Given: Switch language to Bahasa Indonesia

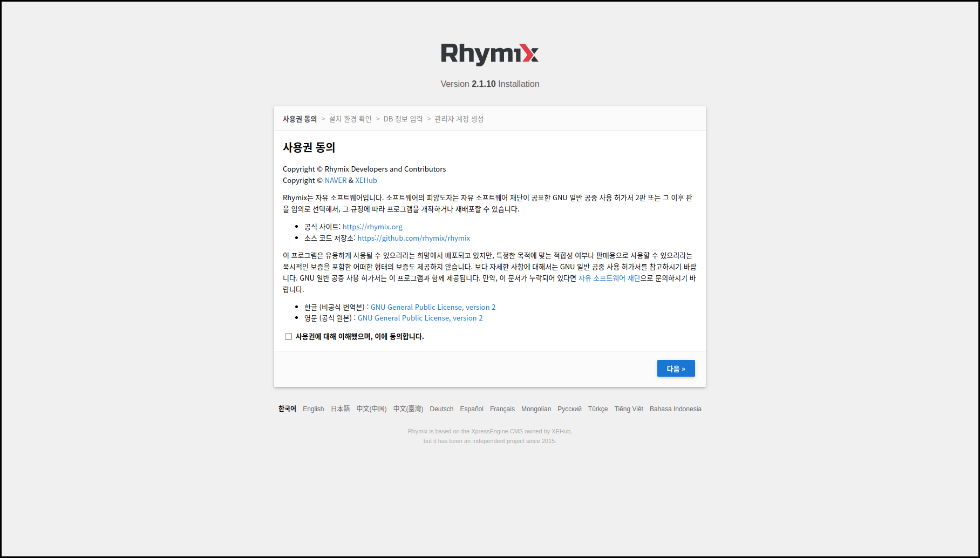Looking at the screenshot, I should [676, 409].
